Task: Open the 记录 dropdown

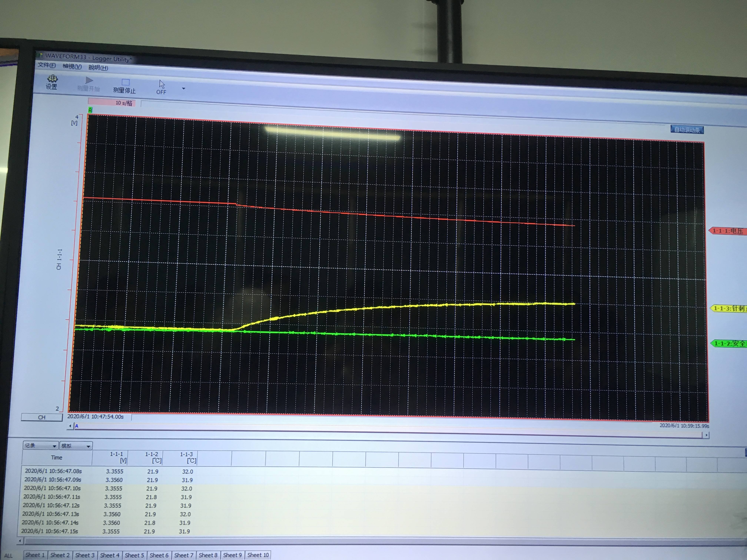Action: pos(41,446)
